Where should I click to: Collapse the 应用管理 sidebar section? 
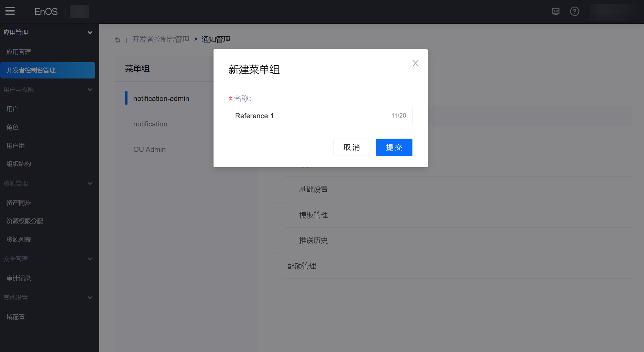(90, 32)
